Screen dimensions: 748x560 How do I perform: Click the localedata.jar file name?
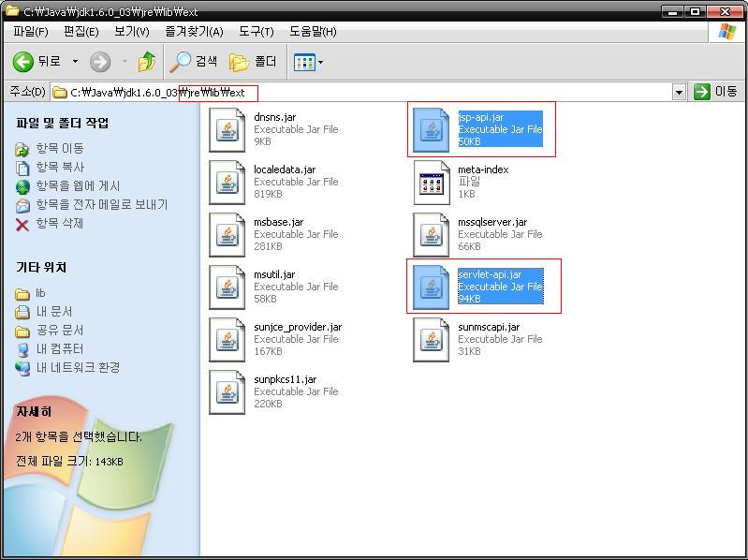[285, 169]
